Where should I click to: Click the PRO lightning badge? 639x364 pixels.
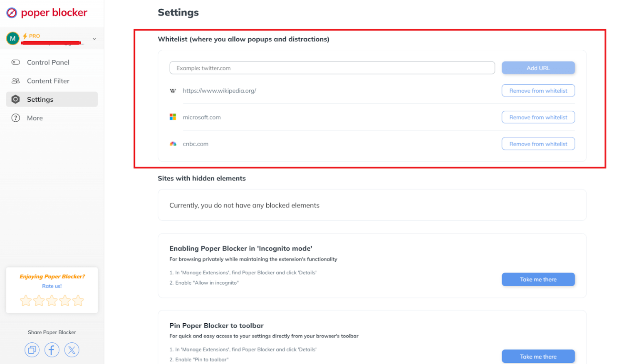tap(32, 36)
